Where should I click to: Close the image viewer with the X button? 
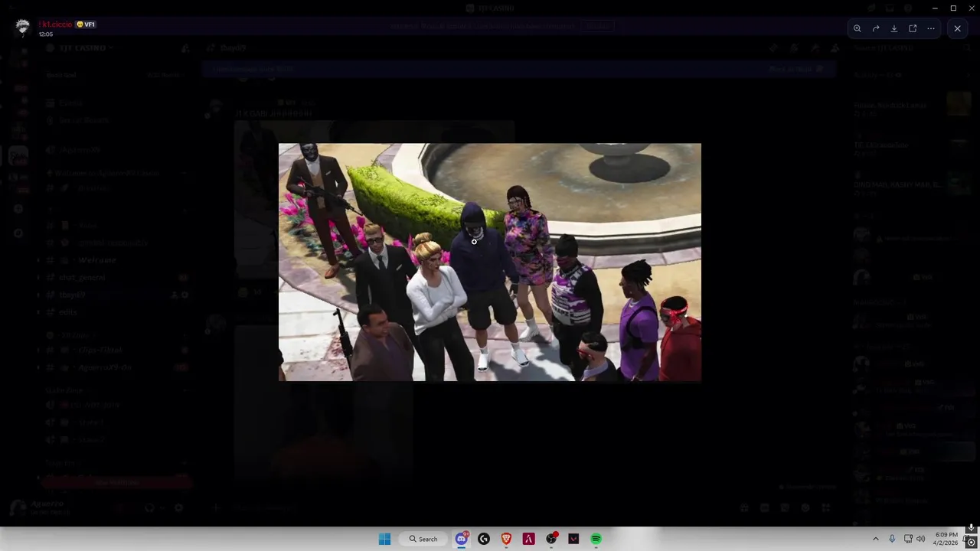coord(957,28)
